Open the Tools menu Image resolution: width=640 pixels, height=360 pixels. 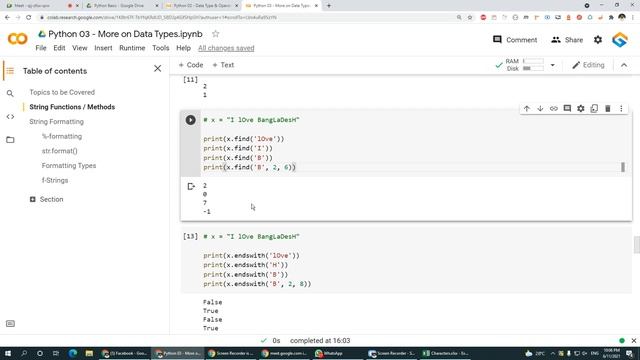160,48
